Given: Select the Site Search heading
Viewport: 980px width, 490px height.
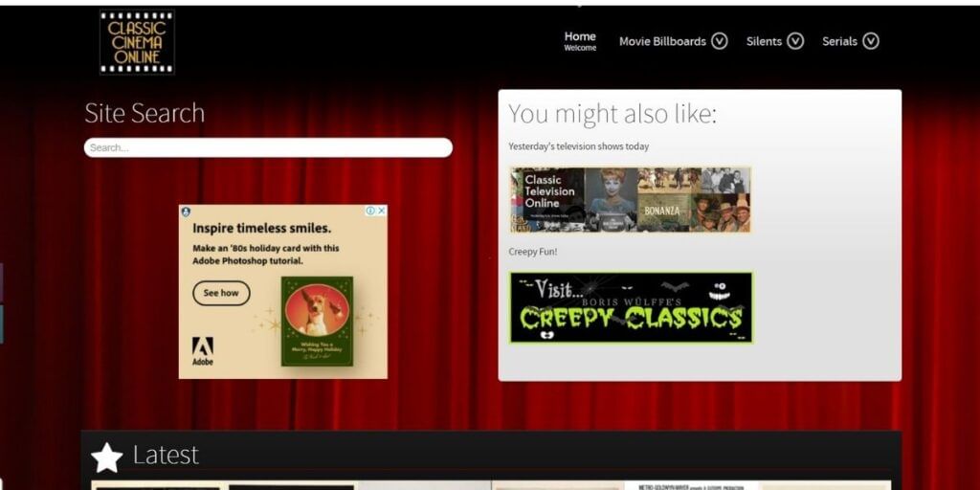Looking at the screenshot, I should (x=145, y=113).
